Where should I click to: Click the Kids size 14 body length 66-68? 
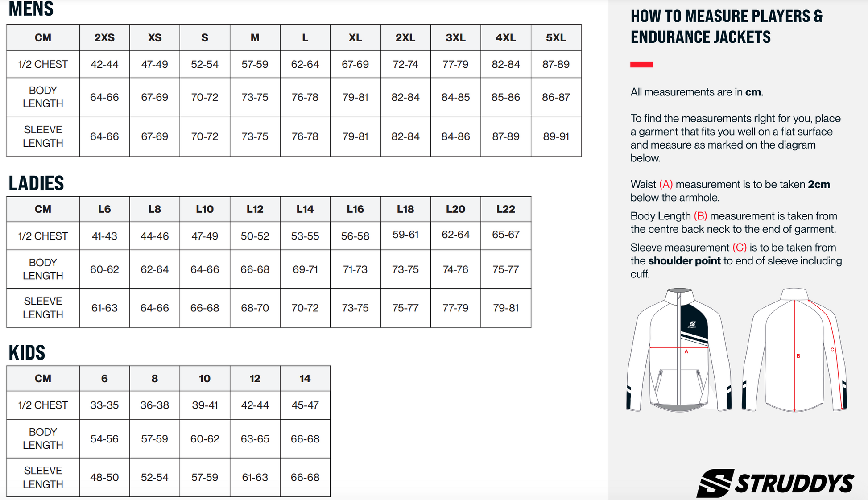point(305,439)
